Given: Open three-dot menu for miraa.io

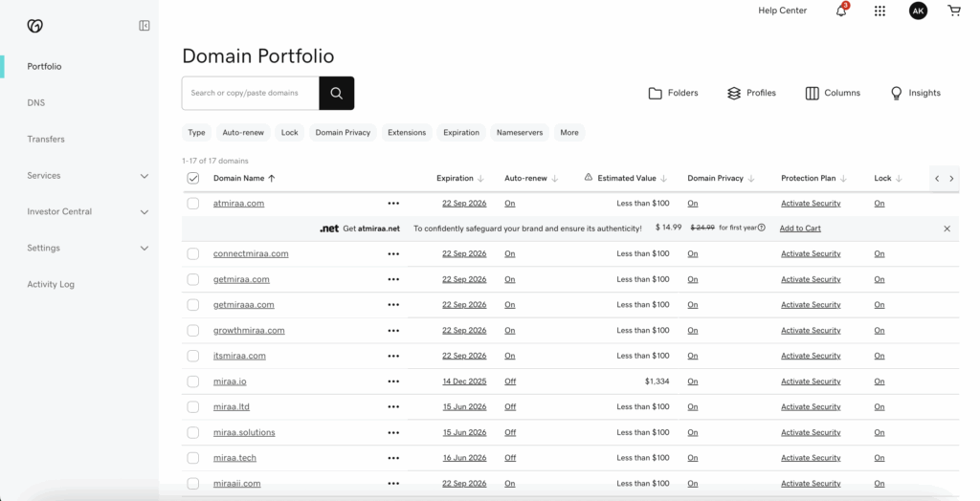Looking at the screenshot, I should pyautogui.click(x=393, y=381).
